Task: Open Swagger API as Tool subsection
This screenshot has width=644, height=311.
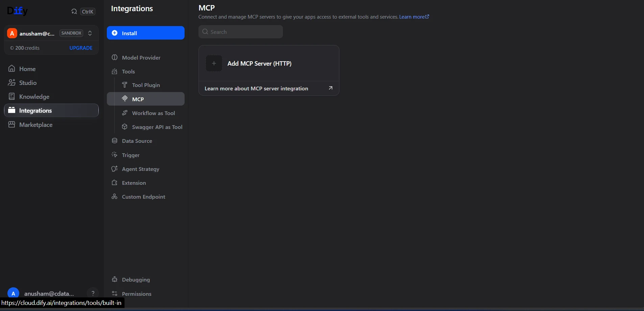Action: (x=146, y=127)
